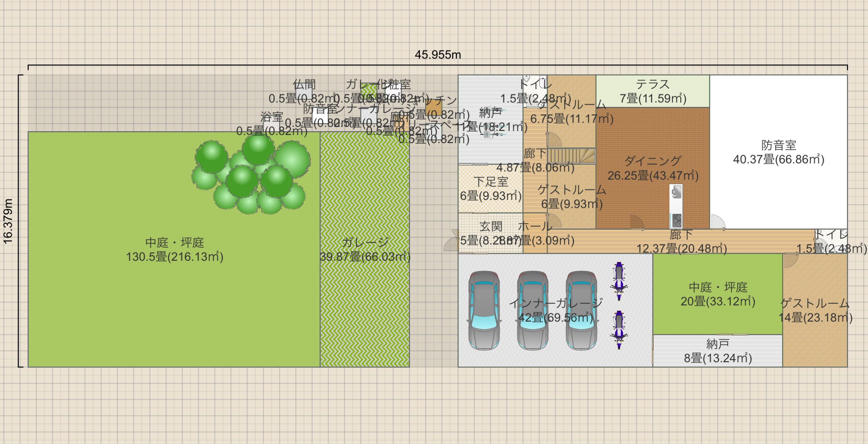Select the ゲストルーム 6.75畳(11.17㎡) label
The height and width of the screenshot is (444, 868).
pos(572,111)
